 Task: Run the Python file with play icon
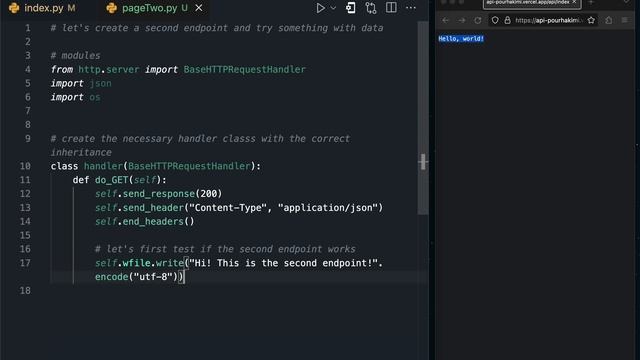pyautogui.click(x=320, y=8)
